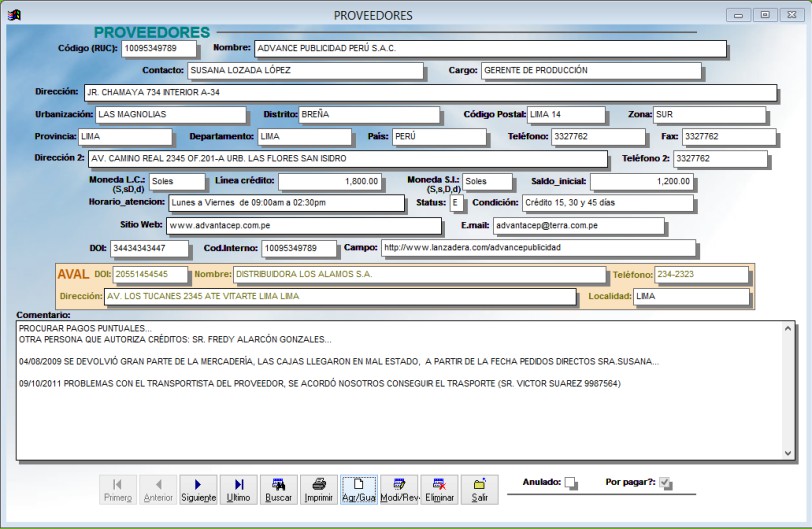Click the Moneda L.C. field
This screenshot has width=812, height=529.
[177, 182]
